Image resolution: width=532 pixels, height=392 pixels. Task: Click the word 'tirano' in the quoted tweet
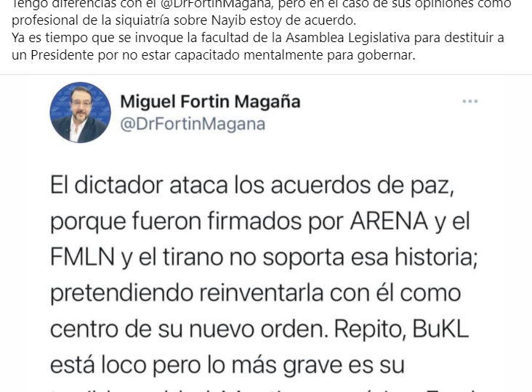(194, 257)
